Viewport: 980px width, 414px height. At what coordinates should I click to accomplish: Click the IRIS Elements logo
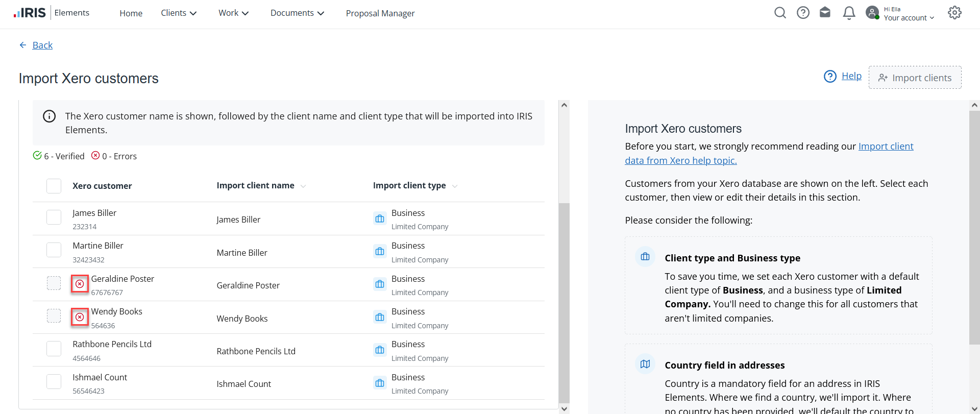point(51,13)
